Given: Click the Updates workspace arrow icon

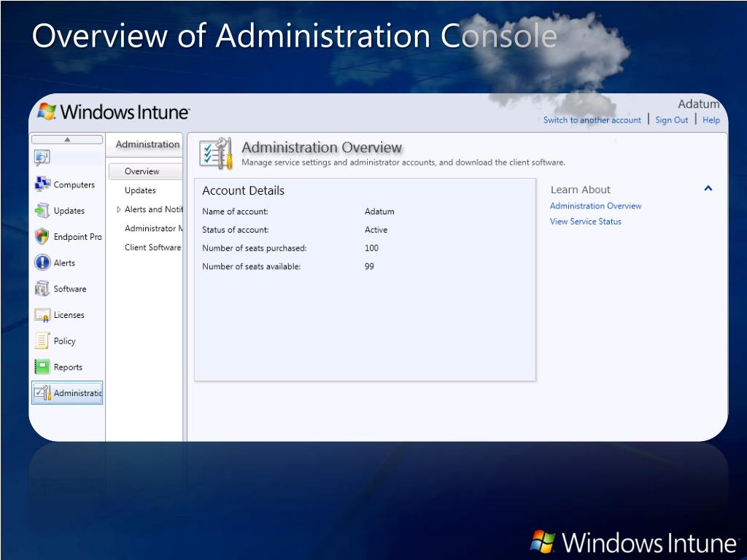Looking at the screenshot, I should tap(42, 210).
